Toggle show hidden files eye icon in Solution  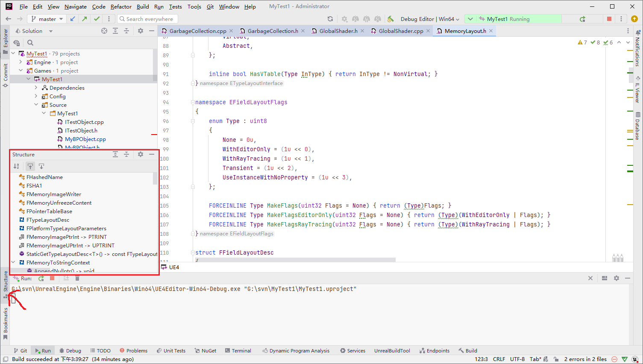[17, 43]
